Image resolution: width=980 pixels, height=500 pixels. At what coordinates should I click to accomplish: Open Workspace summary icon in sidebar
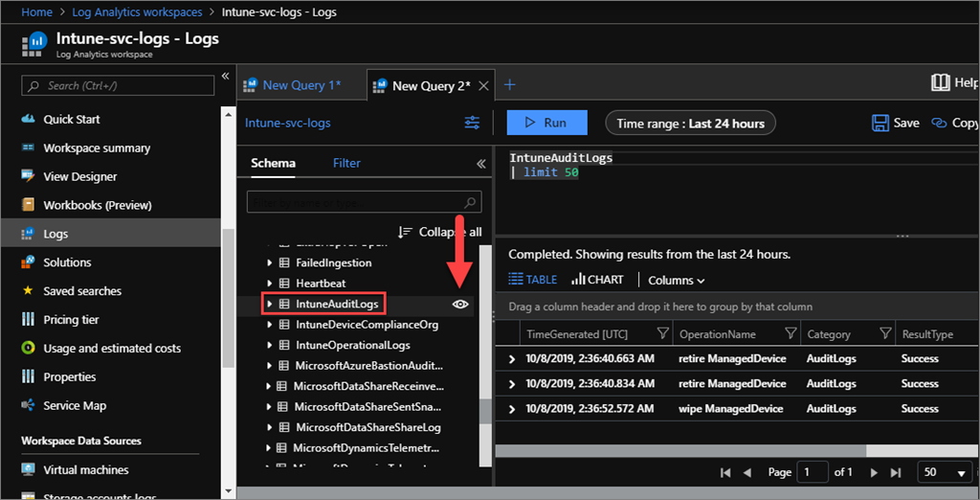click(x=28, y=148)
